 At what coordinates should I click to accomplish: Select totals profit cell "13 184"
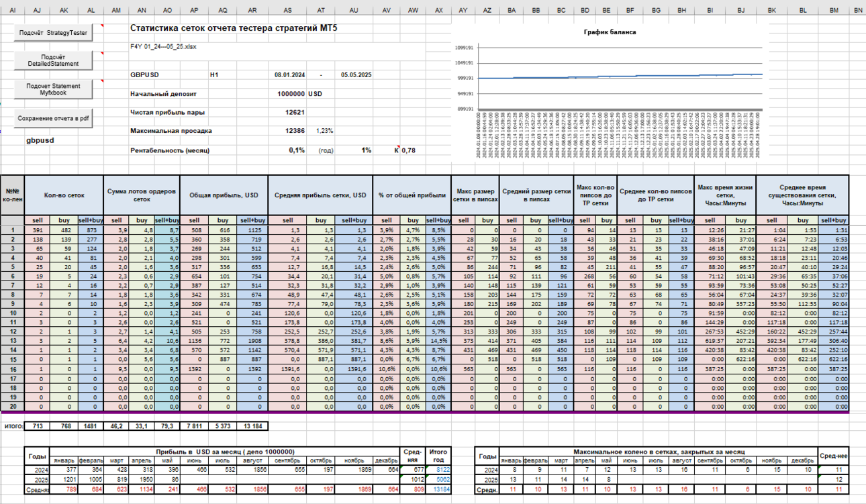click(x=251, y=426)
